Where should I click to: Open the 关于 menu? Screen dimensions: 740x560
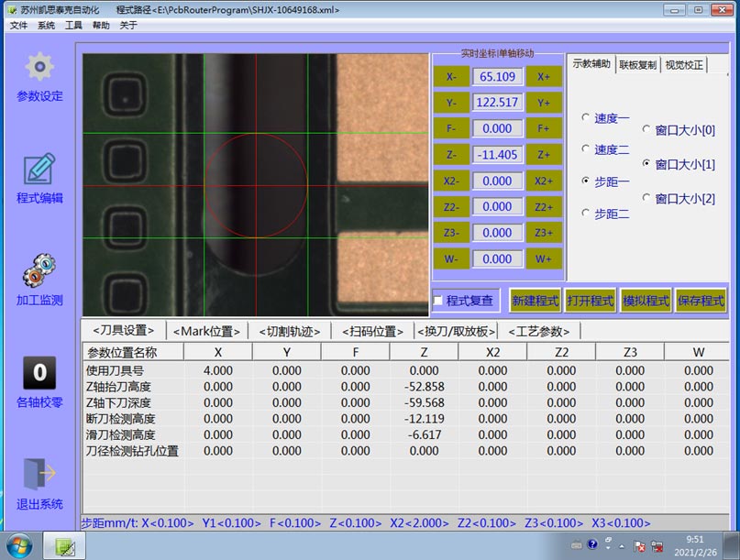coord(128,25)
